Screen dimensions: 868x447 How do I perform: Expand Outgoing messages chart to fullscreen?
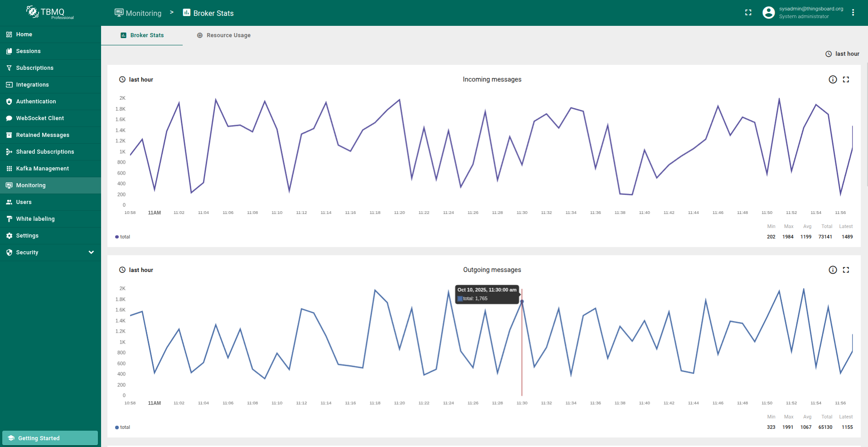846,270
